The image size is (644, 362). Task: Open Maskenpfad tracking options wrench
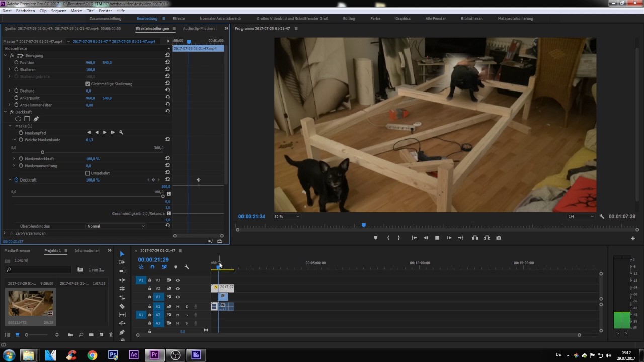121,132
